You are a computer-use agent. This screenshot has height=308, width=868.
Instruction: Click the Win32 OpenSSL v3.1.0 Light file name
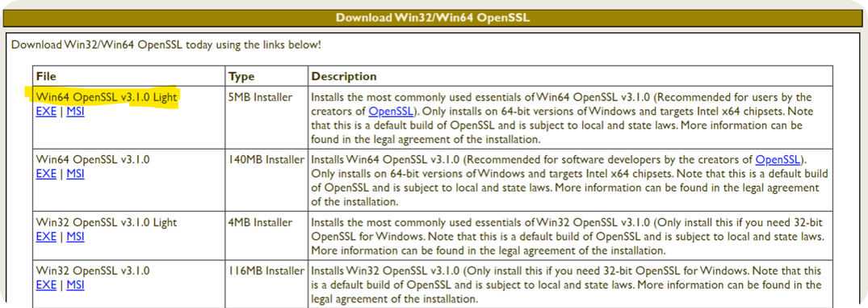107,222
